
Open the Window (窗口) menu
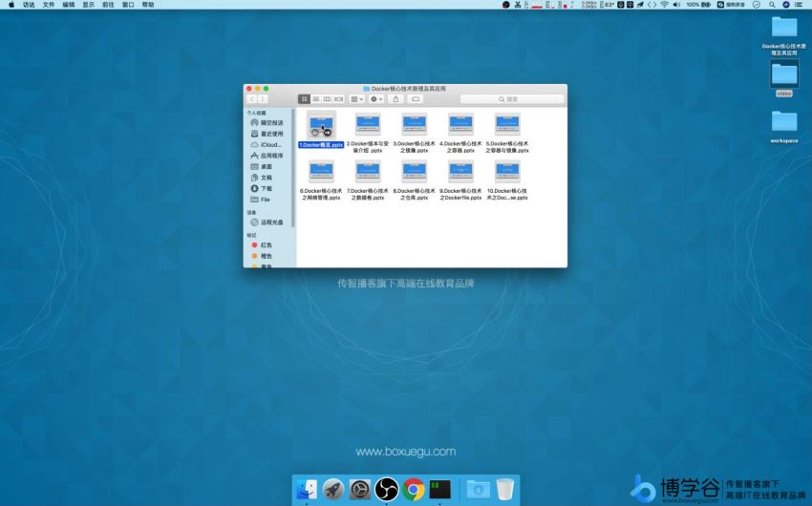[128, 5]
